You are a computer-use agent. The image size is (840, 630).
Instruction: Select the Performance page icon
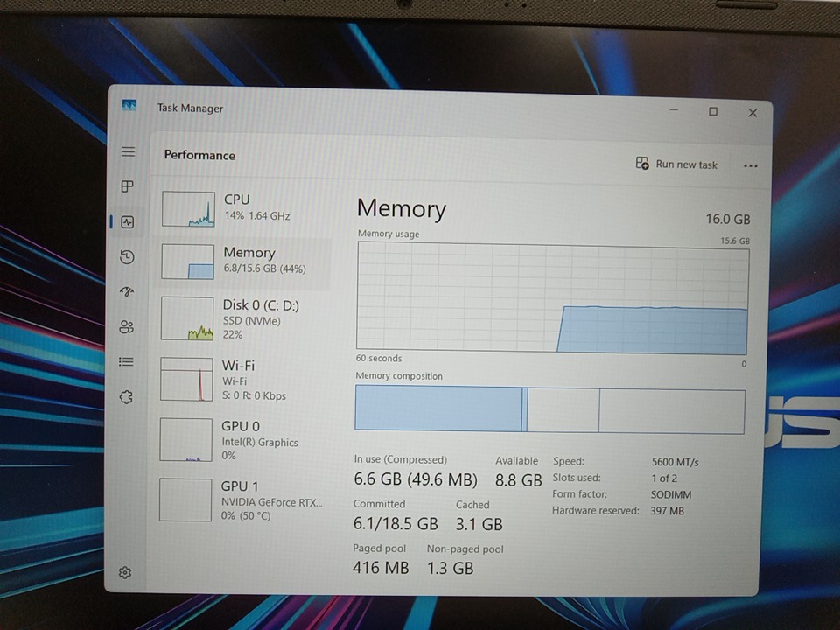point(128,222)
